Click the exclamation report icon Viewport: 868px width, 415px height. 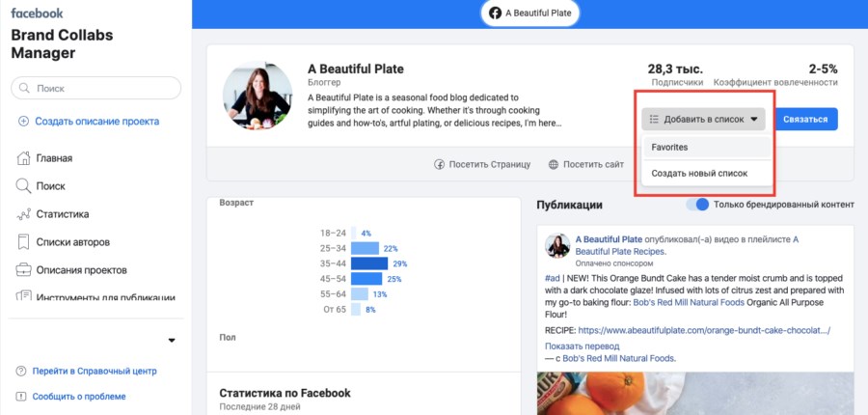(x=21, y=397)
